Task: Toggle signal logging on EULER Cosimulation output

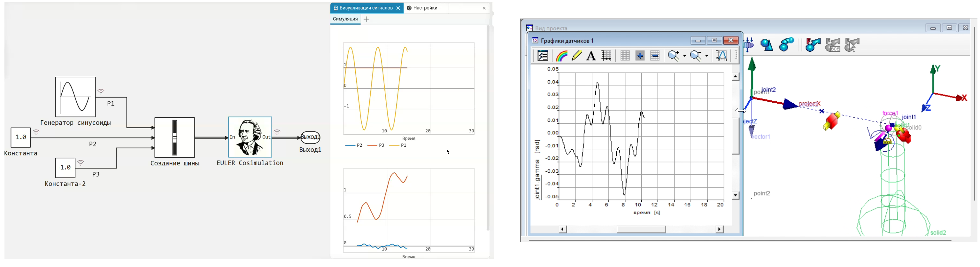Action: [x=277, y=132]
